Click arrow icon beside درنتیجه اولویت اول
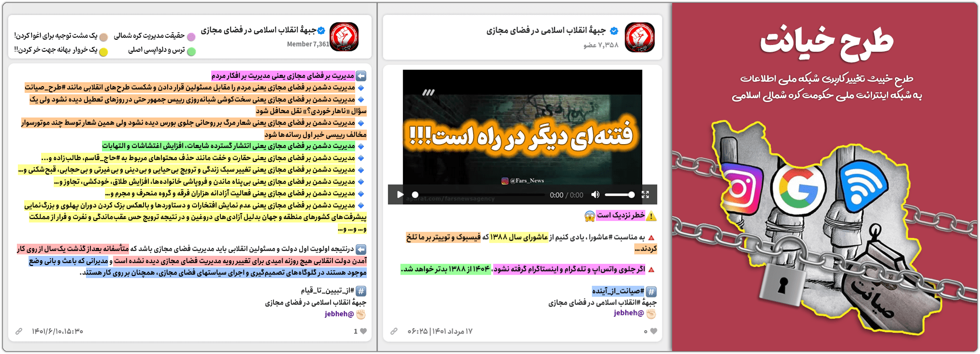Image resolution: width=980 pixels, height=354 pixels. pyautogui.click(x=361, y=250)
